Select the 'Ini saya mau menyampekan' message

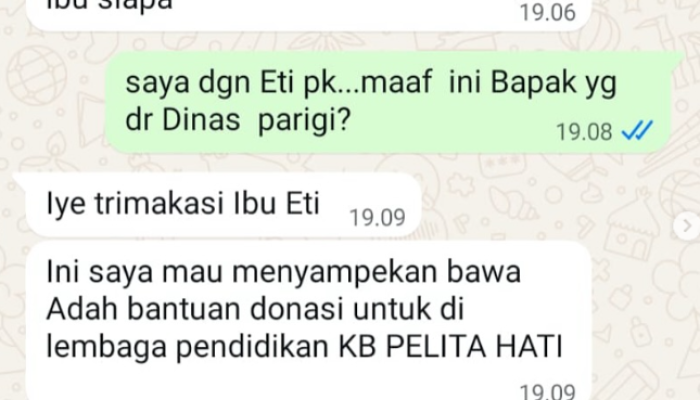click(308, 321)
